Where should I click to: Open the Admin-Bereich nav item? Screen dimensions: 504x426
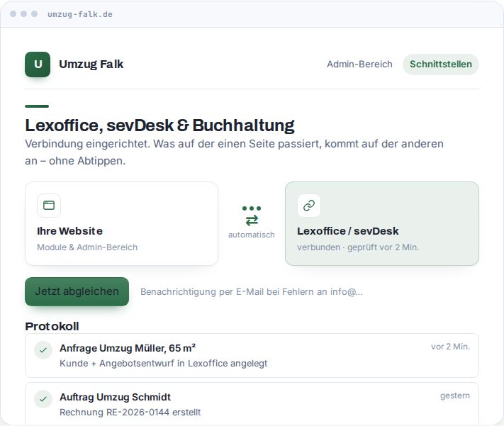[x=359, y=65]
